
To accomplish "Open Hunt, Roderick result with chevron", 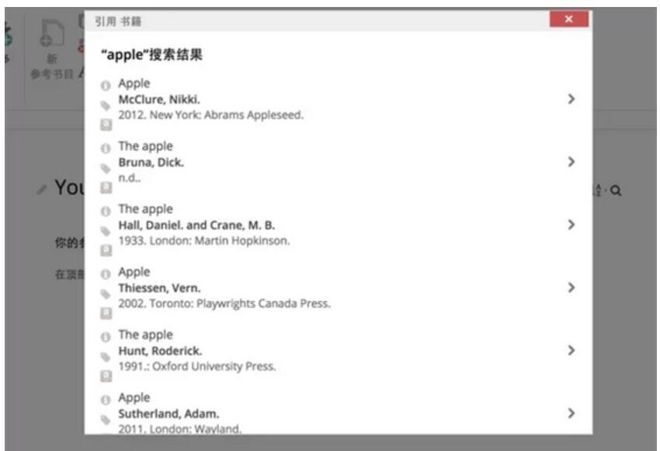I will click(571, 350).
